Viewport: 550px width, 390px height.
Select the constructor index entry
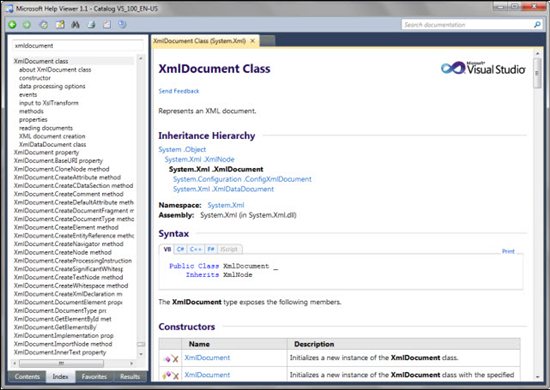(35, 78)
